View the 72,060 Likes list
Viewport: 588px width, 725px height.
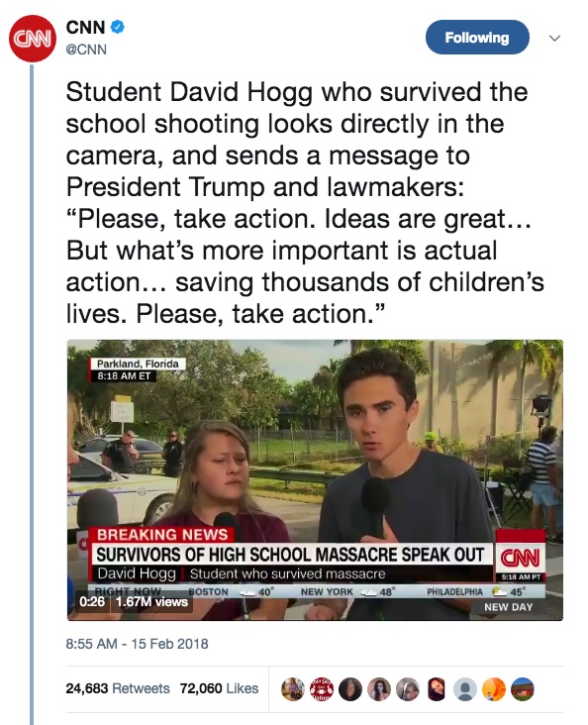click(x=219, y=688)
